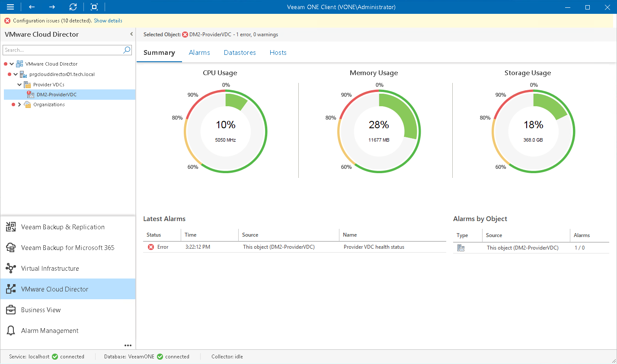Click the Provider VDC health status alarm name
Screen dimensions: 617x364
coord(374,247)
